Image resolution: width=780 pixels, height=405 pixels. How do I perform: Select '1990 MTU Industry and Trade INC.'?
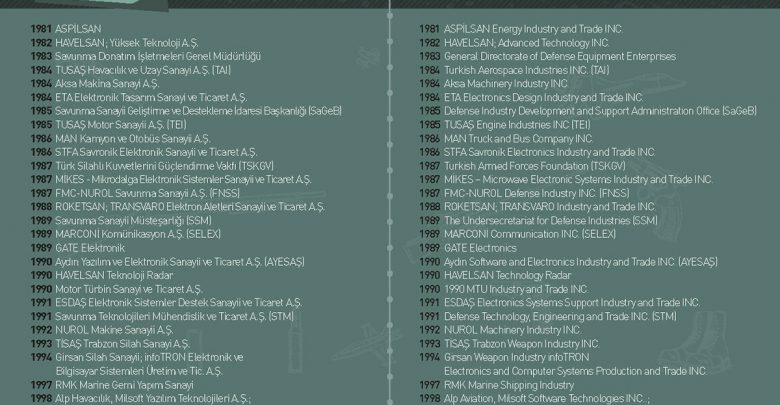click(516, 289)
